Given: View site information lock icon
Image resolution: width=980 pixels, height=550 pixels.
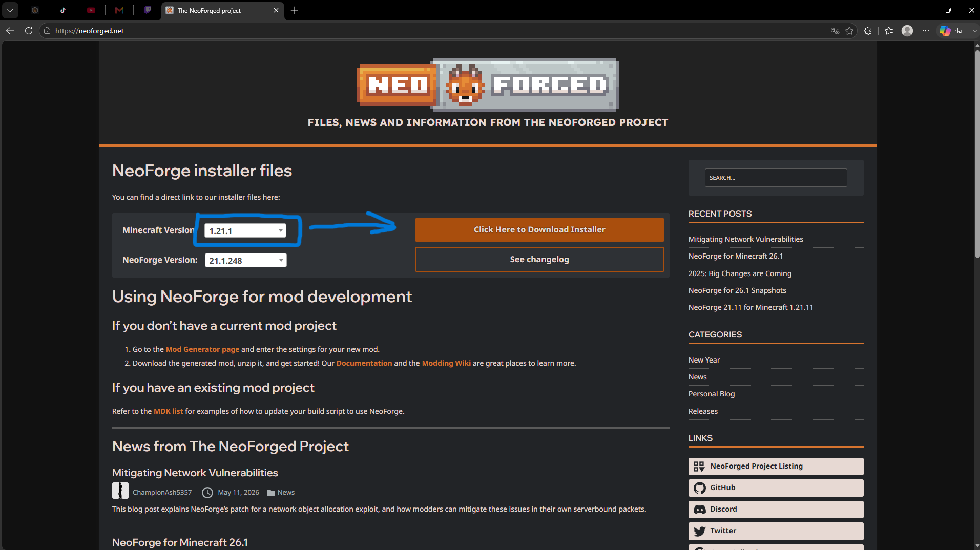Looking at the screenshot, I should 47,31.
